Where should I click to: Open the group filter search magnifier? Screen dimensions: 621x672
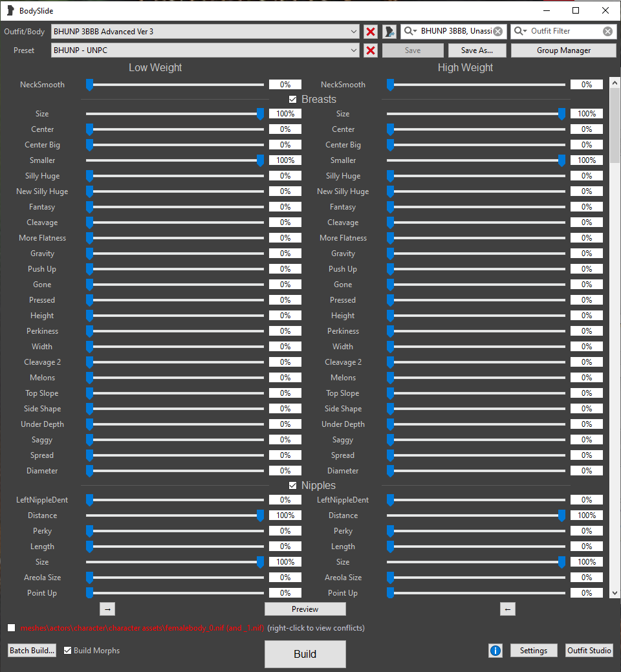[411, 31]
